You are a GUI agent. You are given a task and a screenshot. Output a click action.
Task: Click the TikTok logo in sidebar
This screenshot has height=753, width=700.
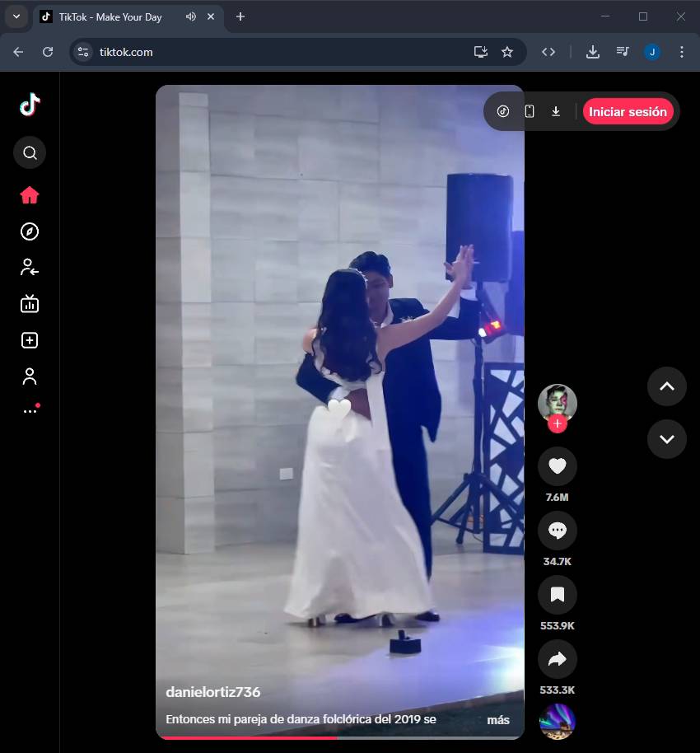pyautogui.click(x=30, y=105)
